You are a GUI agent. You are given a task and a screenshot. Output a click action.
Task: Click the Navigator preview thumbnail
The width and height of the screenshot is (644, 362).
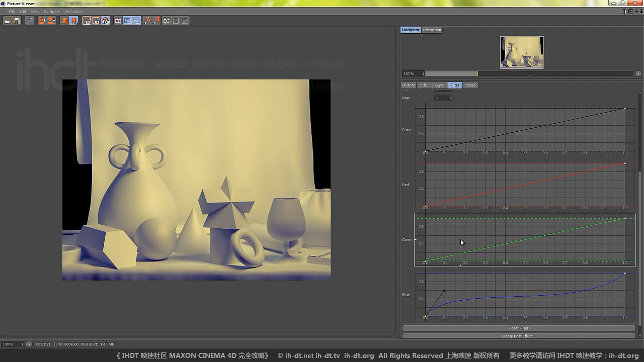pos(521,52)
